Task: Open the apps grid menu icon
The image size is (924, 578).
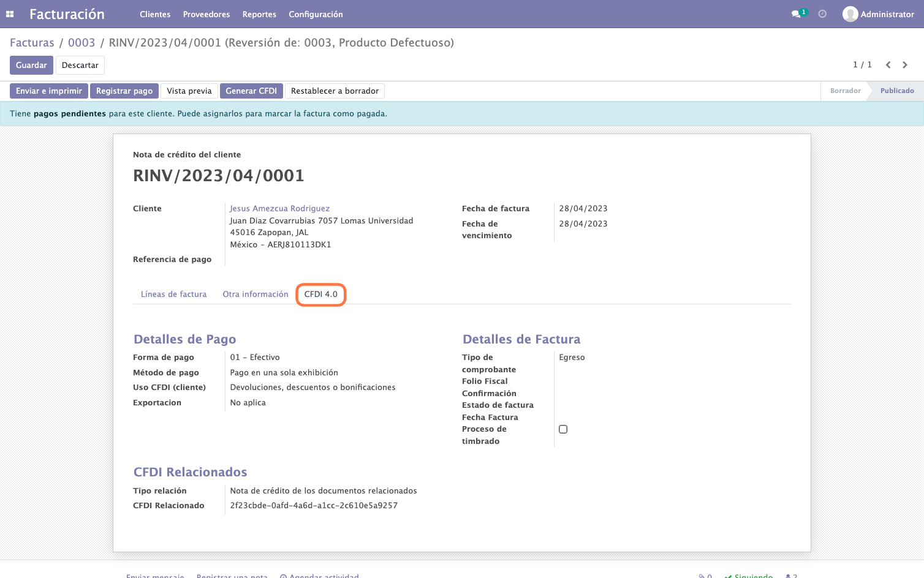Action: click(x=10, y=14)
